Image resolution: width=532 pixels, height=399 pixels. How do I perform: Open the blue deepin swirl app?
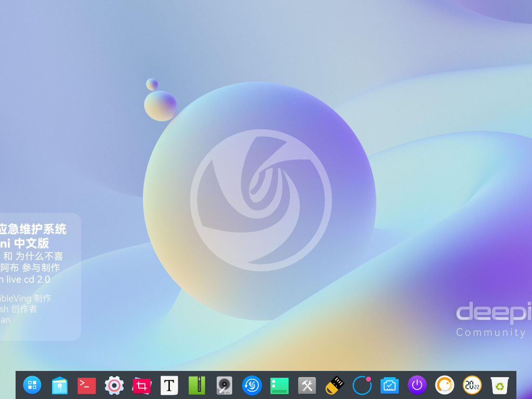pyautogui.click(x=252, y=385)
